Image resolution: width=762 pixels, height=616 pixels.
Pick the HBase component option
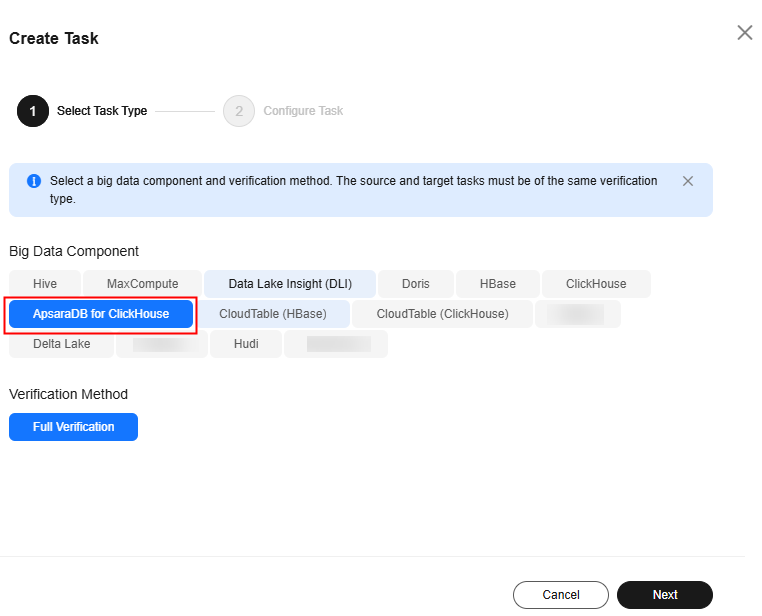(498, 284)
